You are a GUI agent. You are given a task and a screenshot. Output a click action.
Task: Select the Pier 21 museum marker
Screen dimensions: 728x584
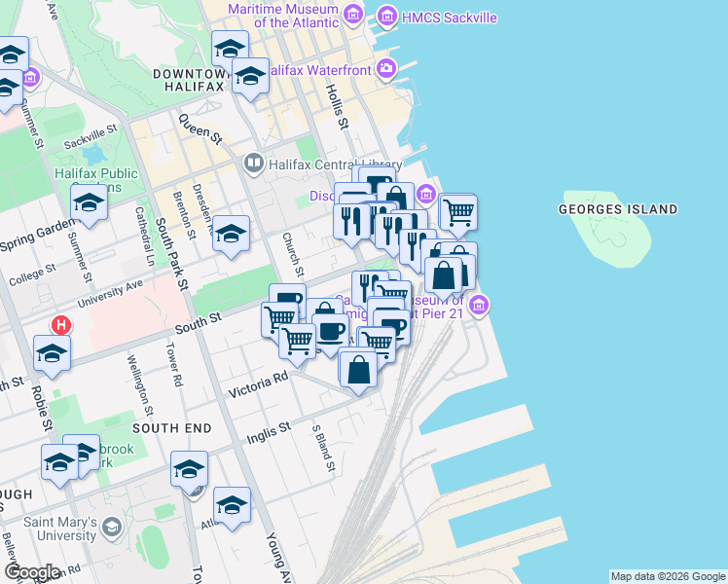pyautogui.click(x=479, y=306)
